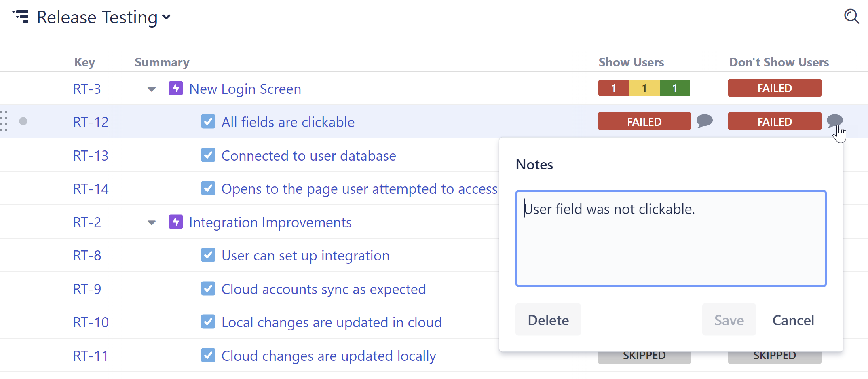Click the search magnifier icon
Image resolution: width=868 pixels, height=379 pixels.
tap(851, 17)
